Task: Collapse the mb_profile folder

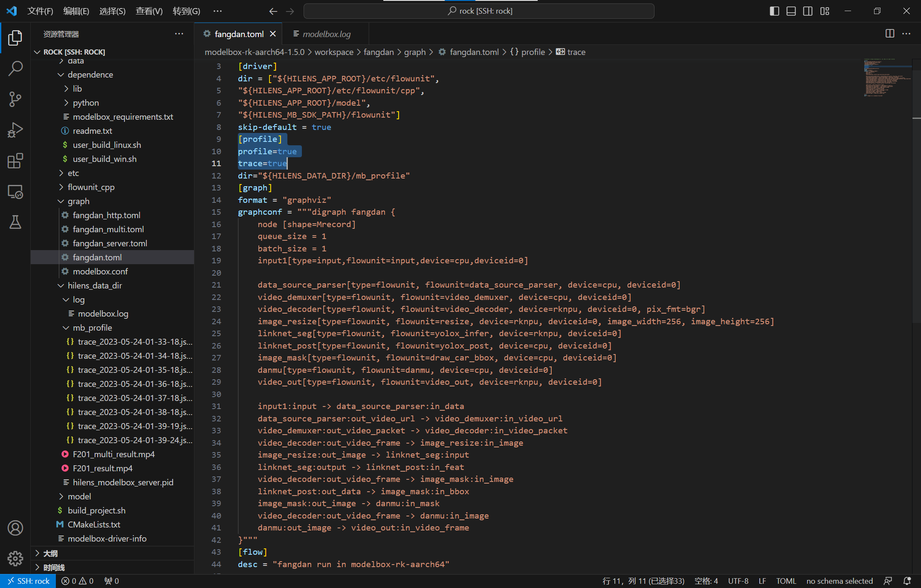Action: [x=92, y=328]
